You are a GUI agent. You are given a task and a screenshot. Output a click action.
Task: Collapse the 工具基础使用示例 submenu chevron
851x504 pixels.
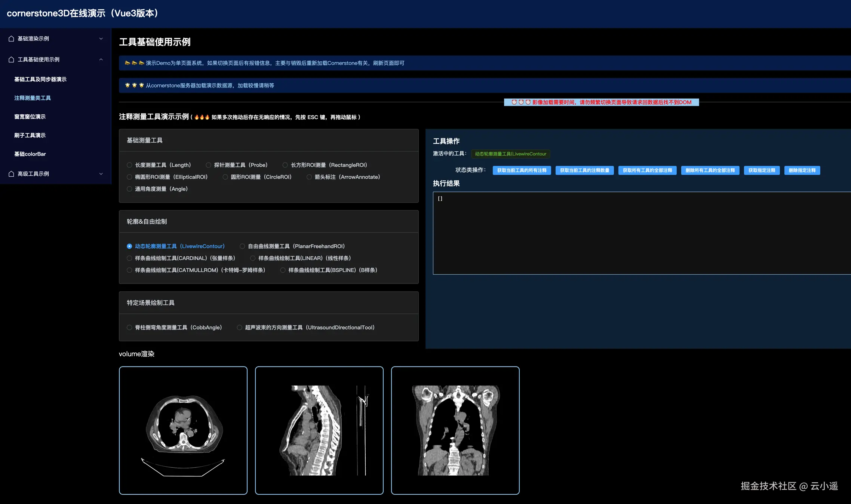tap(101, 59)
